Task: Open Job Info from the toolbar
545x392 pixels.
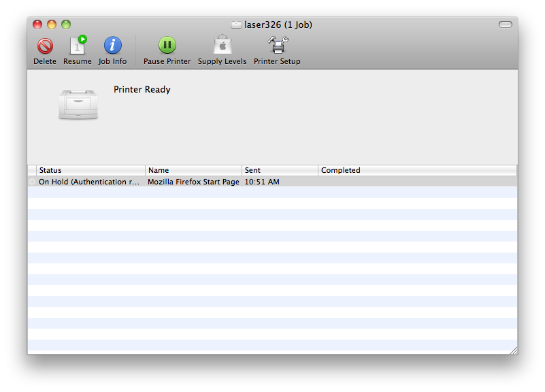Action: coord(112,46)
